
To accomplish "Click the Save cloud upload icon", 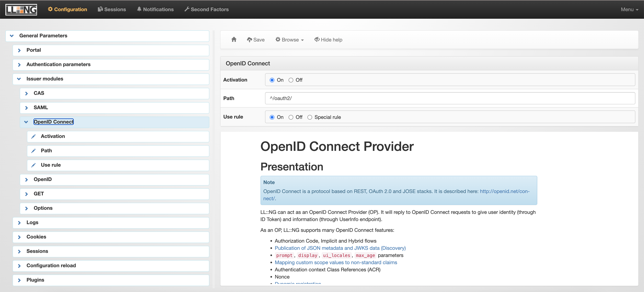I will click(x=249, y=40).
